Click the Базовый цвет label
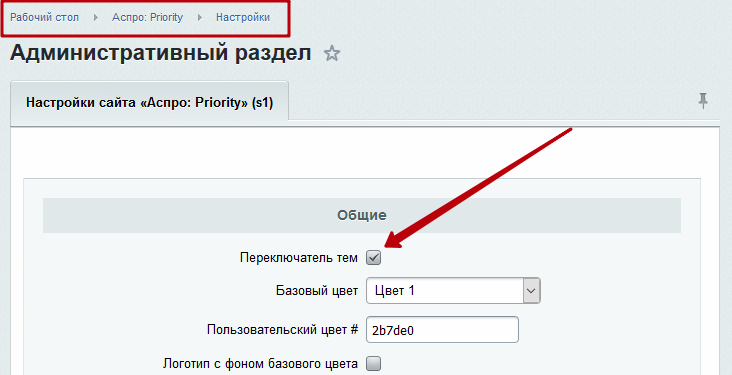The width and height of the screenshot is (732, 375). tap(317, 291)
